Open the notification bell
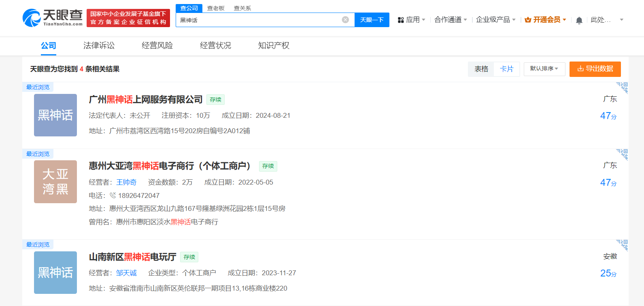Image resolution: width=644 pixels, height=306 pixels. [579, 20]
